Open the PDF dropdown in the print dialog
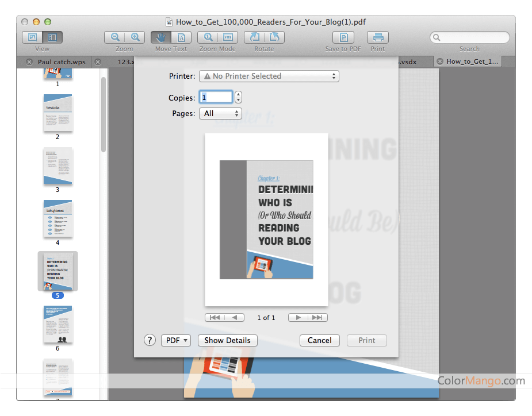This screenshot has width=532, height=416. tap(175, 340)
